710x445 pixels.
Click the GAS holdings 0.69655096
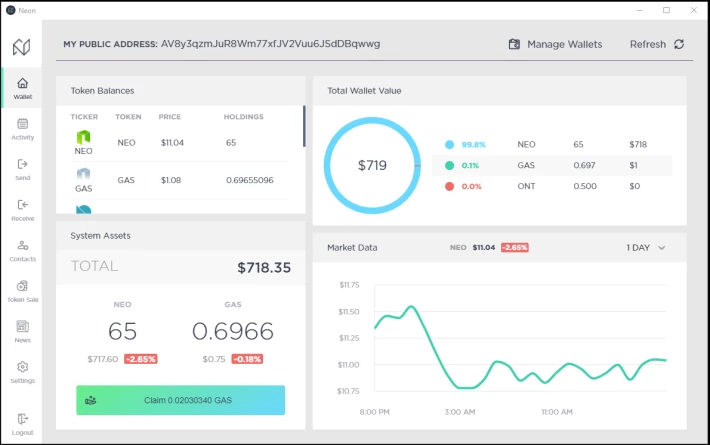(x=249, y=180)
